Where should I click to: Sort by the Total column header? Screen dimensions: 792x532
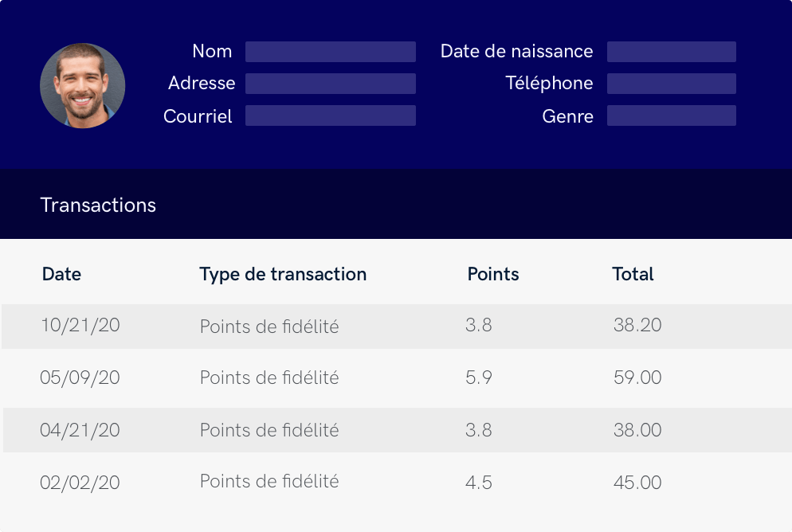pyautogui.click(x=633, y=274)
